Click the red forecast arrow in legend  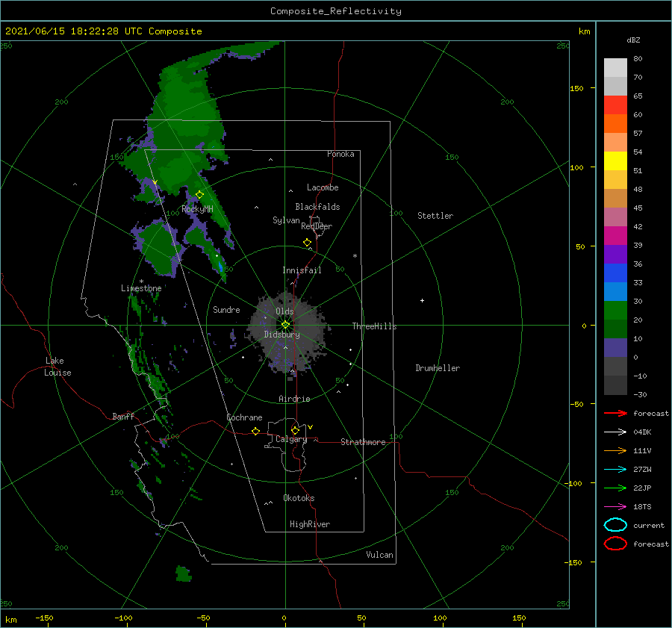(615, 413)
